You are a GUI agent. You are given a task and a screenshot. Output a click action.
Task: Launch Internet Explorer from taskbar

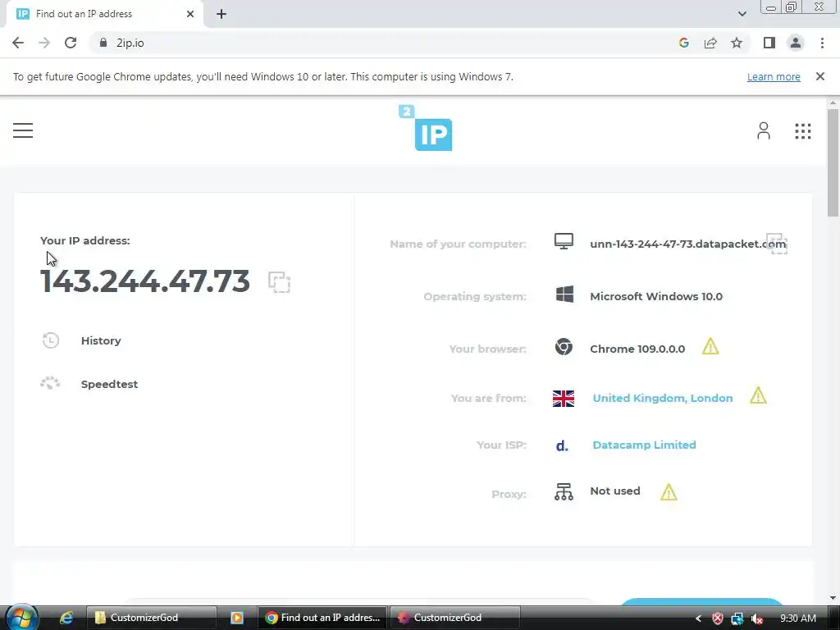coord(66,619)
